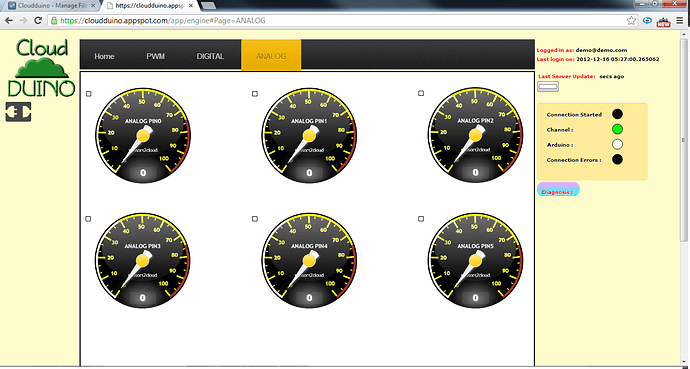Click the green padlock security icon
The height and width of the screenshot is (369, 690).
(x=54, y=21)
